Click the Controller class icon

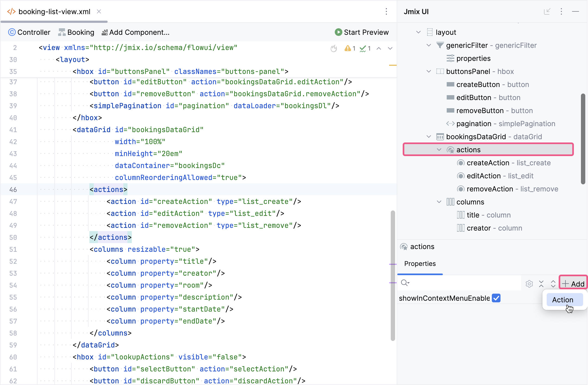[12, 32]
